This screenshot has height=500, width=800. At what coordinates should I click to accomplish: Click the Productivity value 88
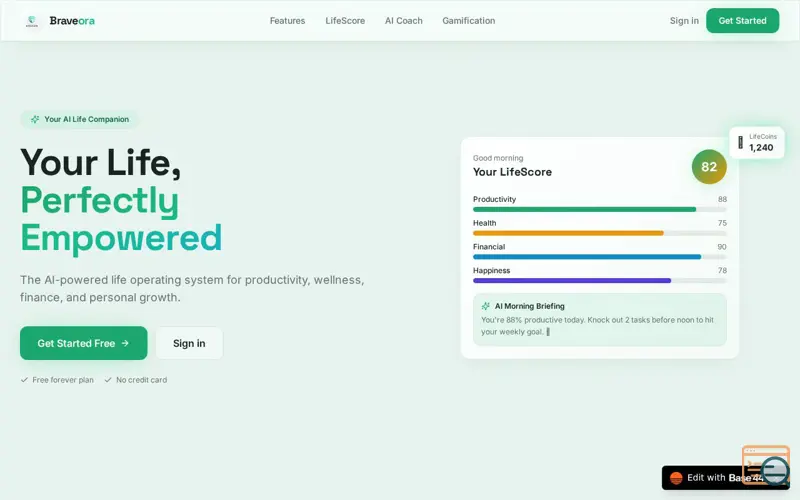pos(722,199)
